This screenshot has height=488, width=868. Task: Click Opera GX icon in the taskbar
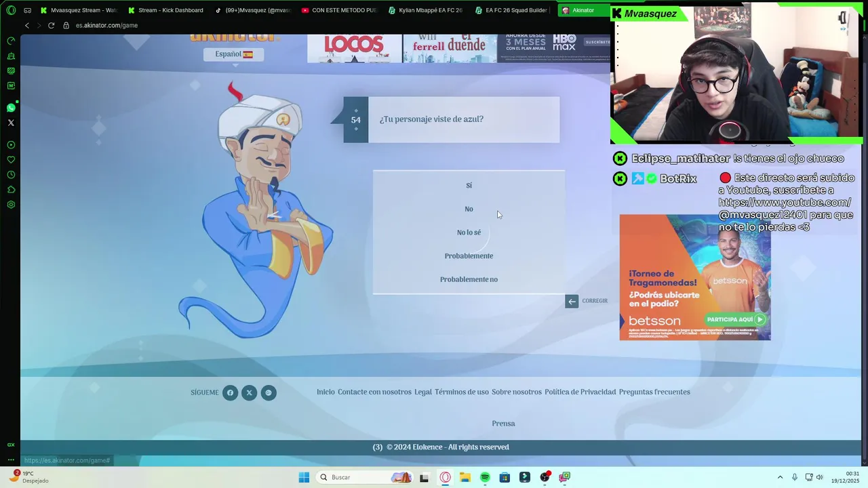(x=445, y=477)
